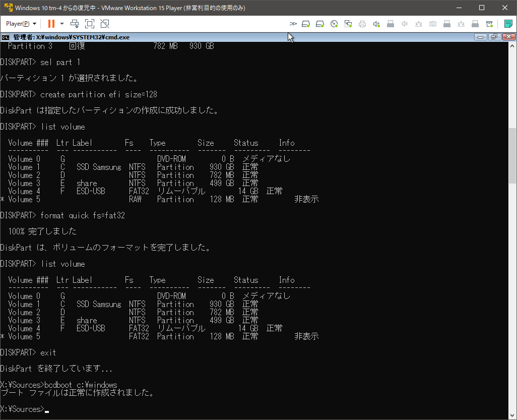The width and height of the screenshot is (517, 420).
Task: Open the teal message log note icon
Action: 508,24
